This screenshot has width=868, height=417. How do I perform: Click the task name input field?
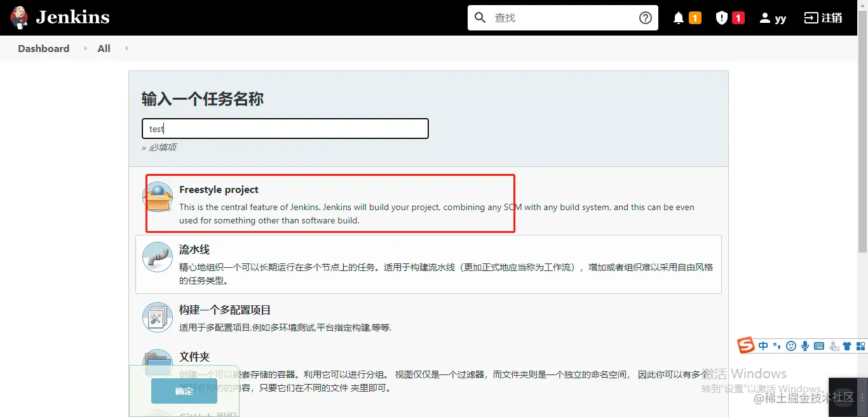(285, 128)
